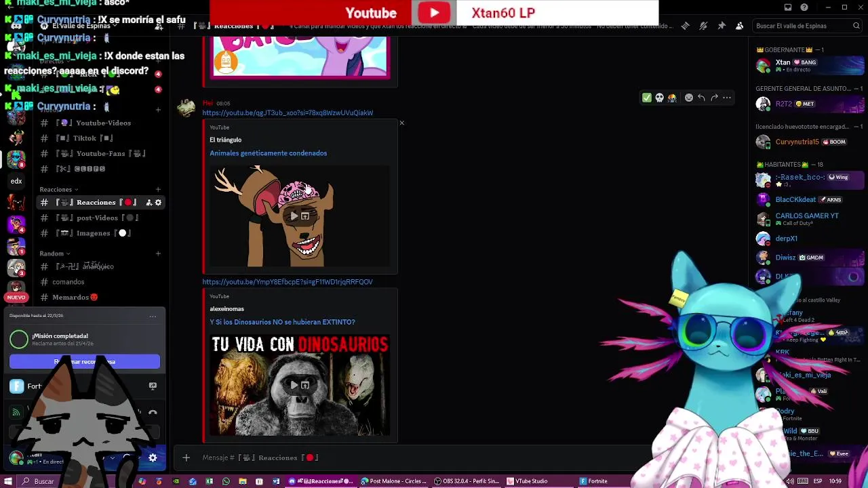Open the first youtu.be link from Hei
This screenshot has width=868, height=488.
pyautogui.click(x=288, y=113)
